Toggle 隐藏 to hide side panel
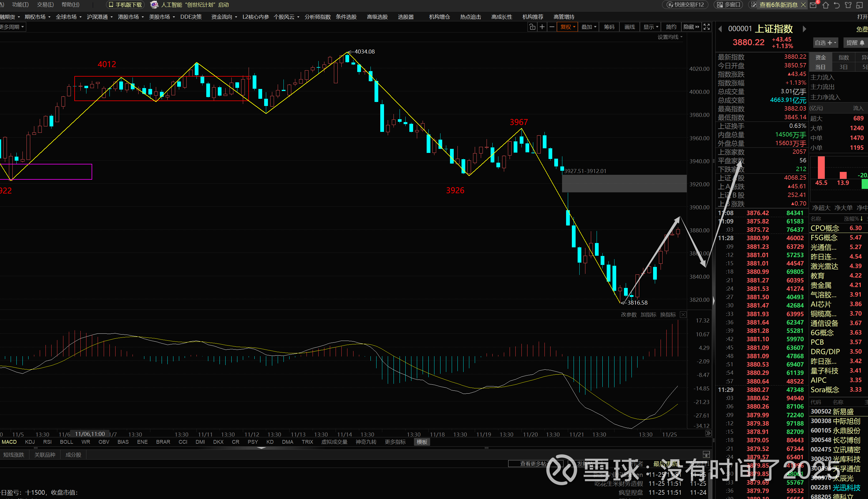The image size is (868, 499). coord(691,27)
